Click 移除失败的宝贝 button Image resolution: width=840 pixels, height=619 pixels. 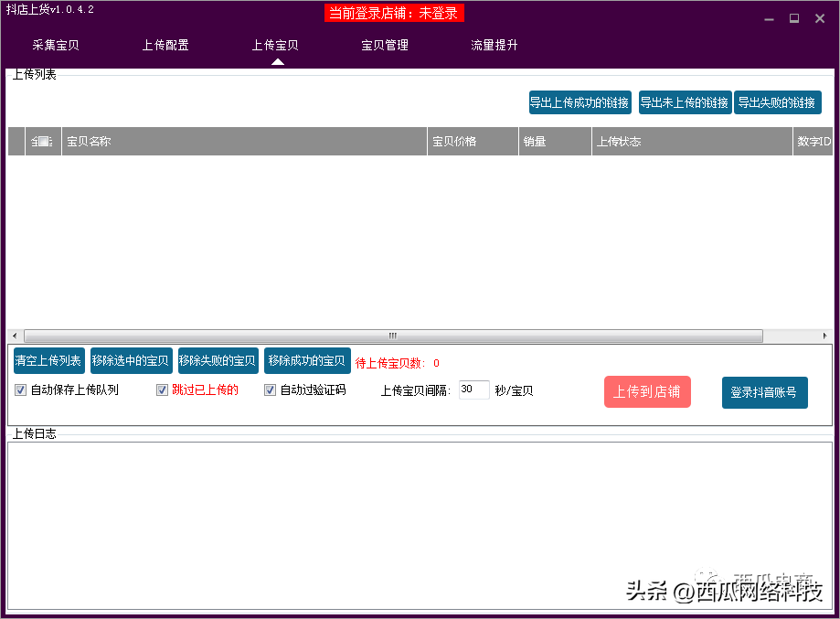pyautogui.click(x=218, y=360)
